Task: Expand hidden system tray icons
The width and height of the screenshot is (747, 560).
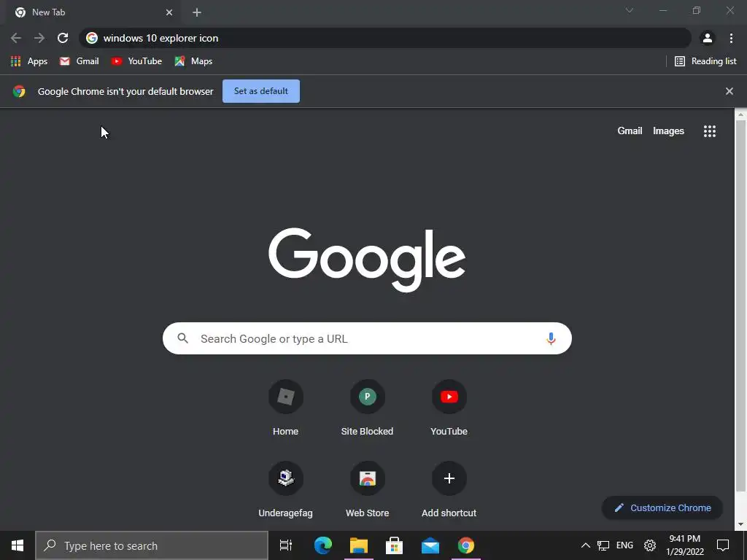Action: (586, 545)
